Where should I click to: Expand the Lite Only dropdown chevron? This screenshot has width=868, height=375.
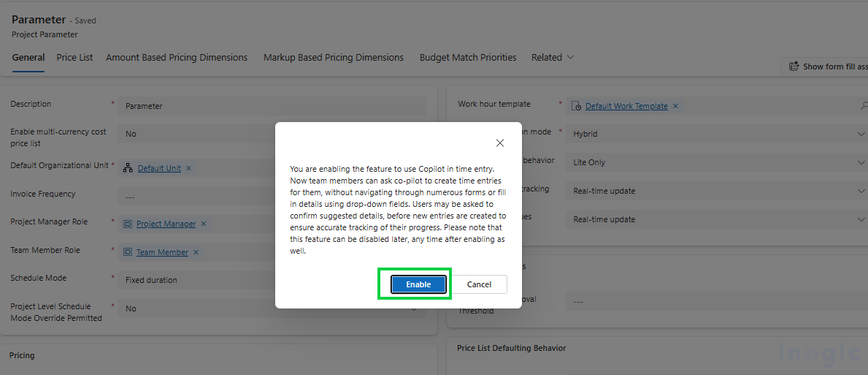[x=861, y=162]
